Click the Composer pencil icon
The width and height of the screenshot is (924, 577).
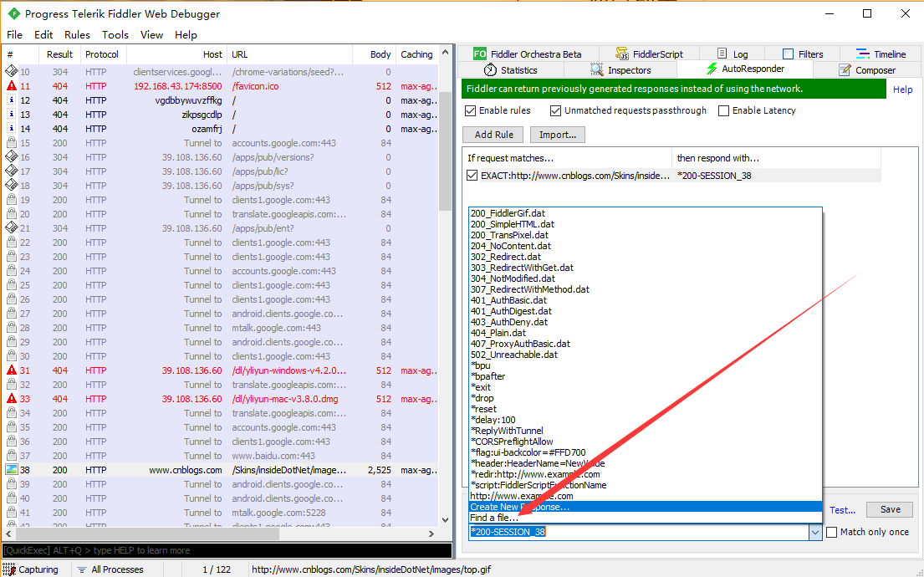(845, 70)
